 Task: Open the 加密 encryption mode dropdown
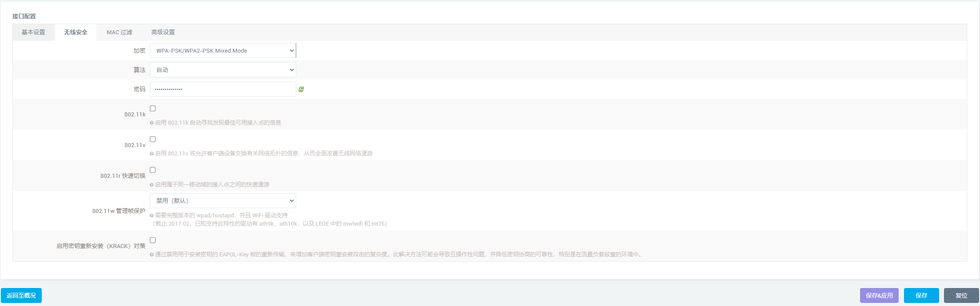click(x=223, y=50)
